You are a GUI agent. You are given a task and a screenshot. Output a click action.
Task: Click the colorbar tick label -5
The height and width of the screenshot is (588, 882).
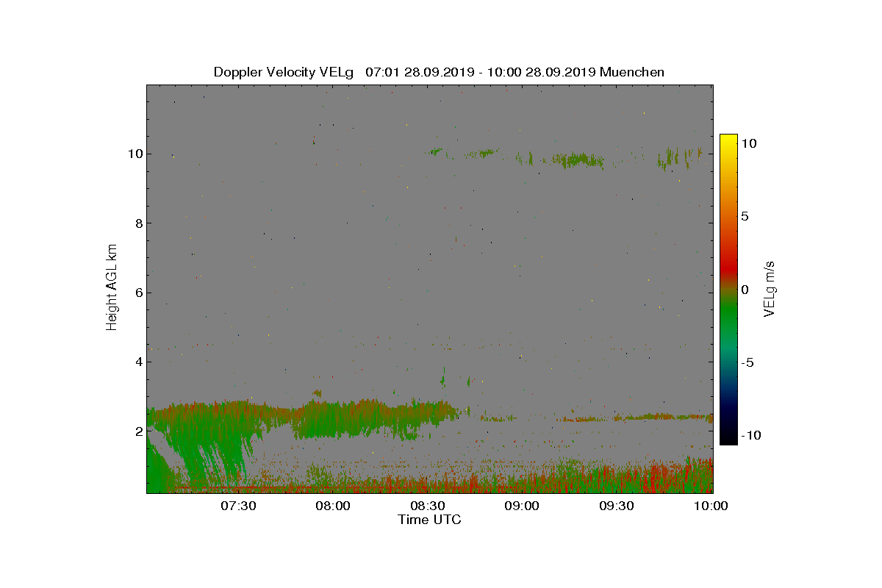[x=747, y=362]
